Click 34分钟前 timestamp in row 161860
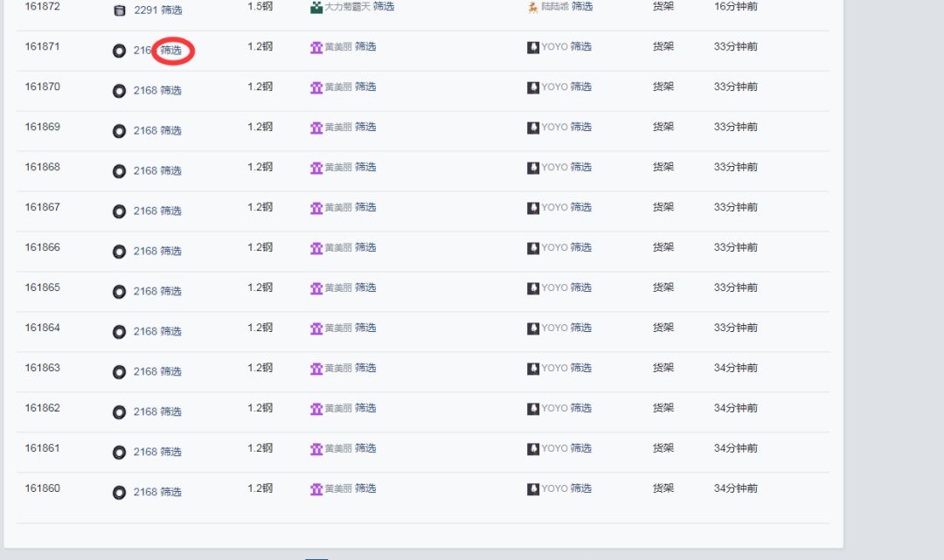Viewport: 944px width, 560px height. click(736, 487)
